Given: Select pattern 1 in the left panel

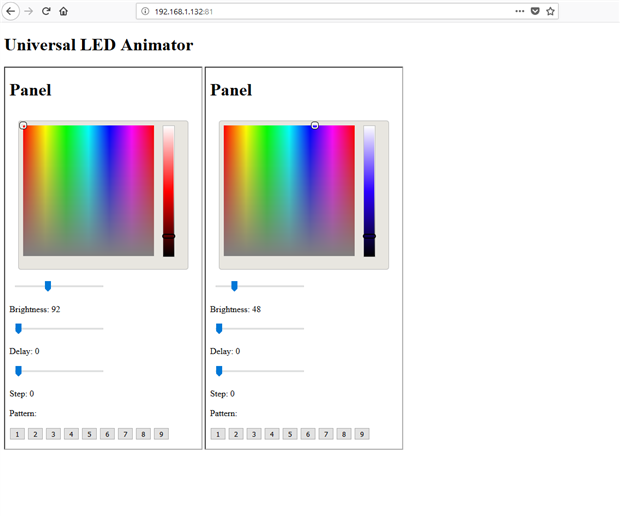Looking at the screenshot, I should pos(17,434).
